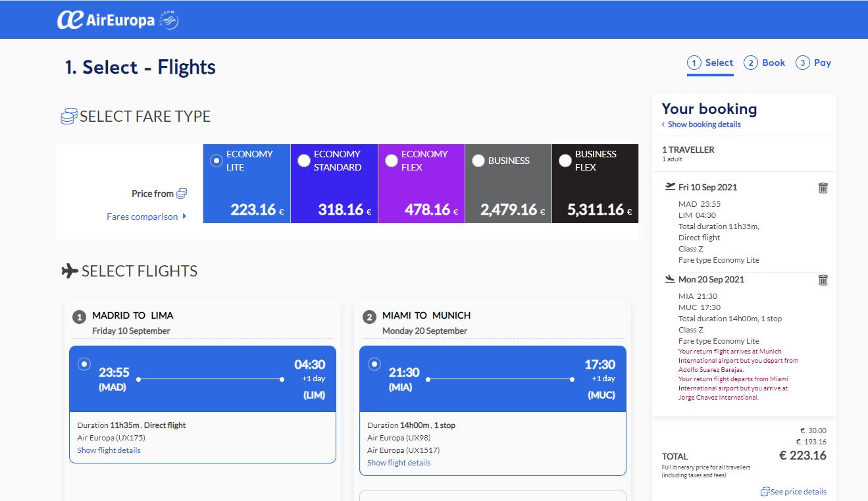868x501 pixels.
Task: Pick the Economy Flex fare radio button
Action: point(392,161)
